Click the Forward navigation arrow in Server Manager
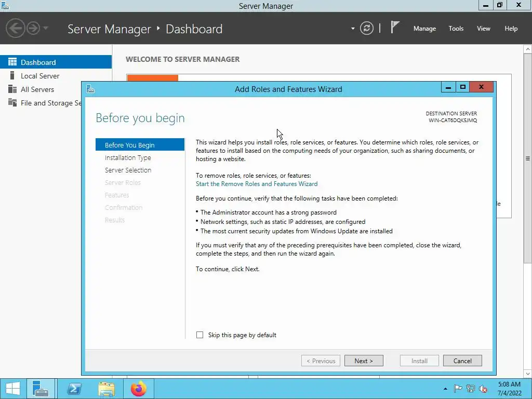This screenshot has width=532, height=399. (x=33, y=28)
